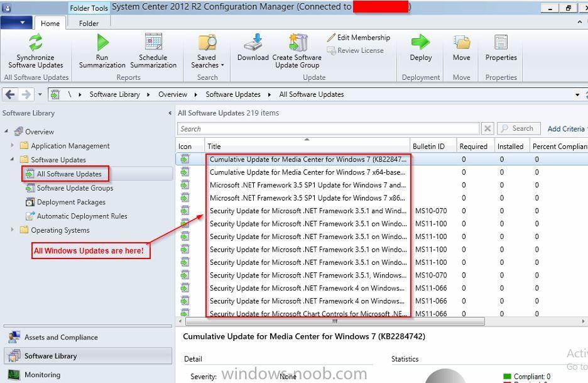Sort by the Title column header
The image size is (588, 383).
[307, 147]
